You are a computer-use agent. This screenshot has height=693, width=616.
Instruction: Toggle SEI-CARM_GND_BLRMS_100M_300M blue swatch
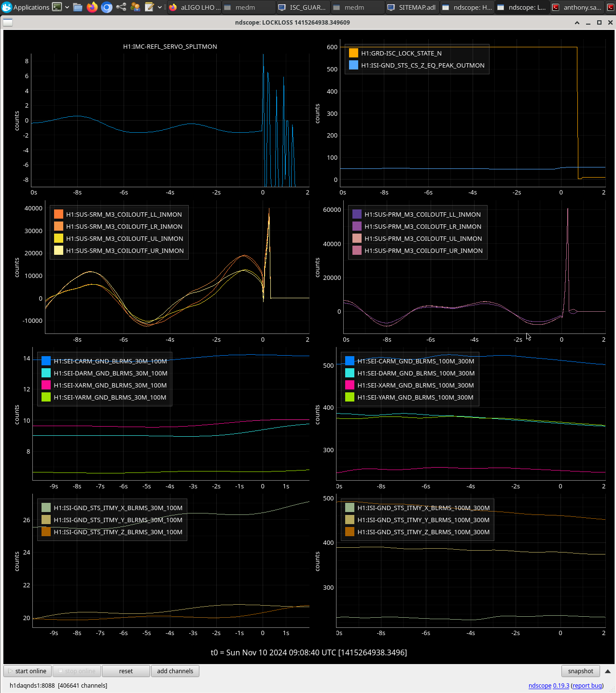(x=350, y=361)
